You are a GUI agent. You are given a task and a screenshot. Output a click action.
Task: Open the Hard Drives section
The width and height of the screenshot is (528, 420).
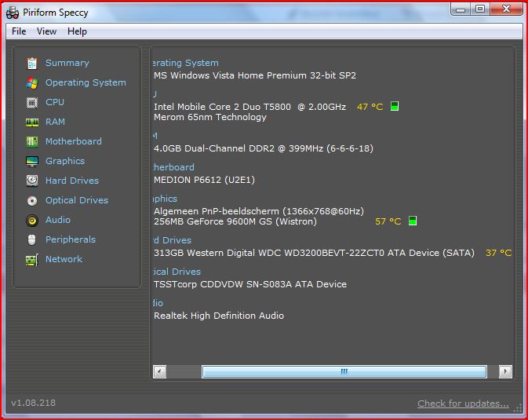72,181
